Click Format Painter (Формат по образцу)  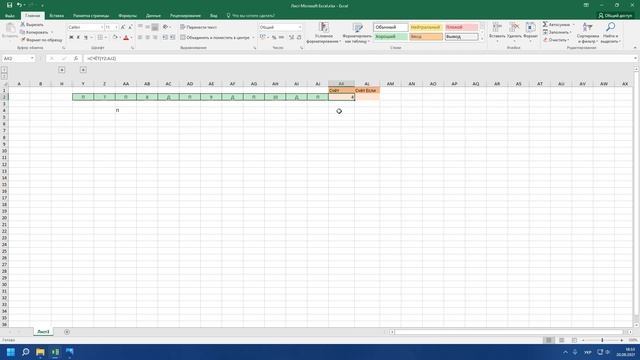point(41,40)
